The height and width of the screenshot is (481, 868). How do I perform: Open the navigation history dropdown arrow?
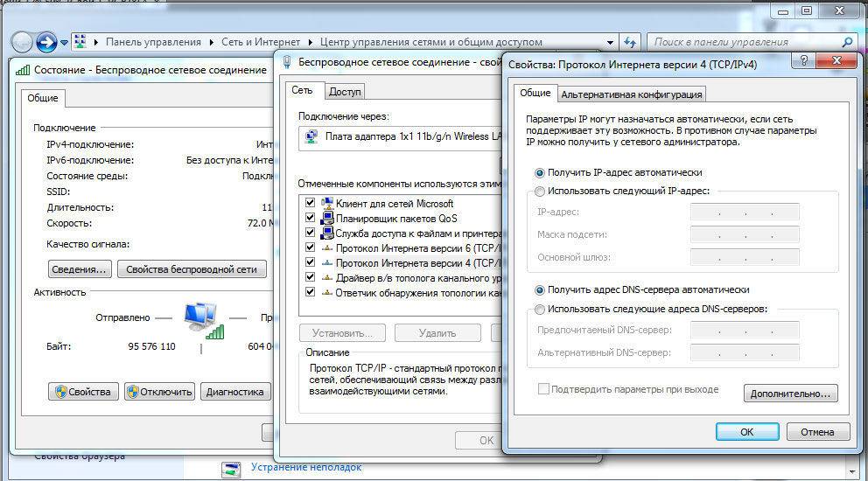tap(64, 42)
